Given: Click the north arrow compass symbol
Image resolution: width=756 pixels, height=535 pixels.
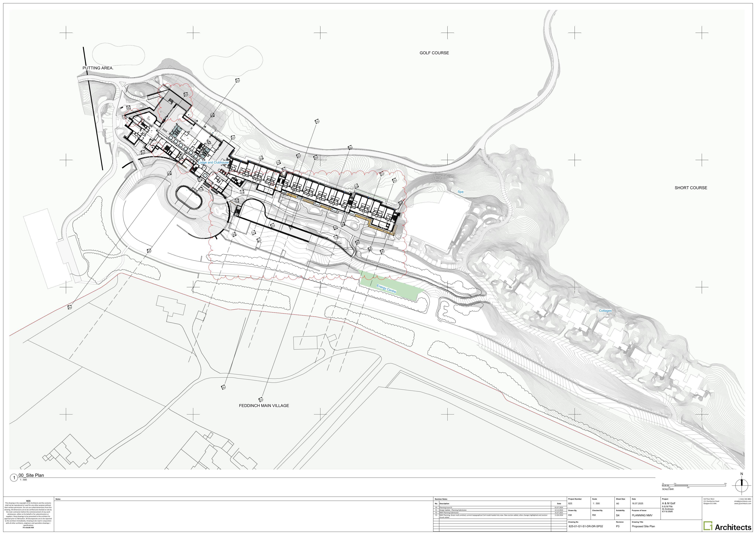Looking at the screenshot, I should click(x=742, y=485).
